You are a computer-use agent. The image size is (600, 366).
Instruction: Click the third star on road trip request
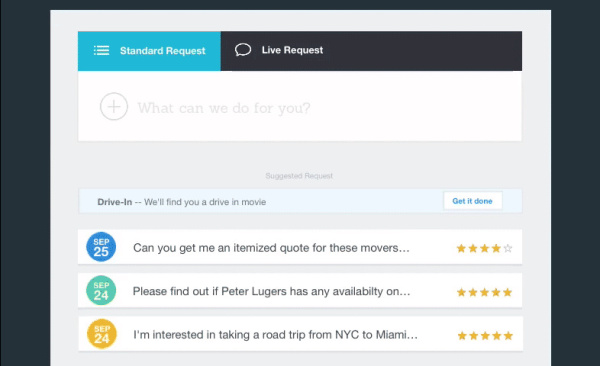pyautogui.click(x=485, y=336)
